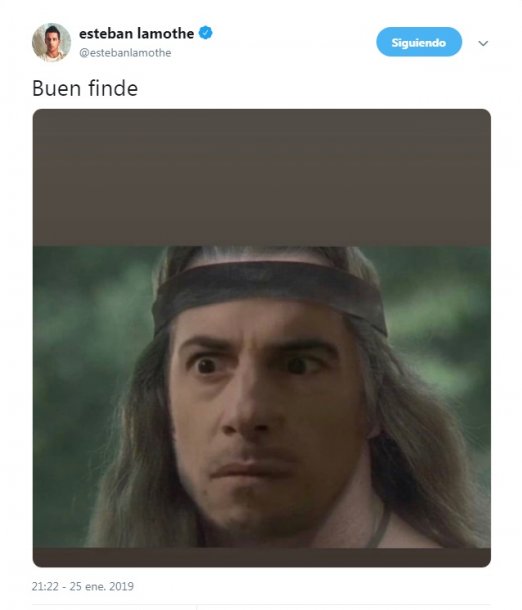The width and height of the screenshot is (522, 610).
Task: View the round profile picture thumbnail
Action: point(51,42)
